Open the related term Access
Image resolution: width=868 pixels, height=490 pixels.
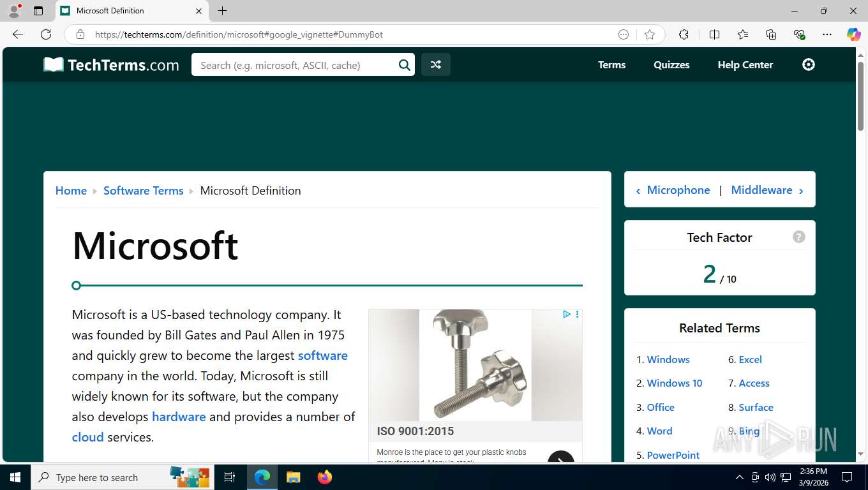pyautogui.click(x=754, y=383)
